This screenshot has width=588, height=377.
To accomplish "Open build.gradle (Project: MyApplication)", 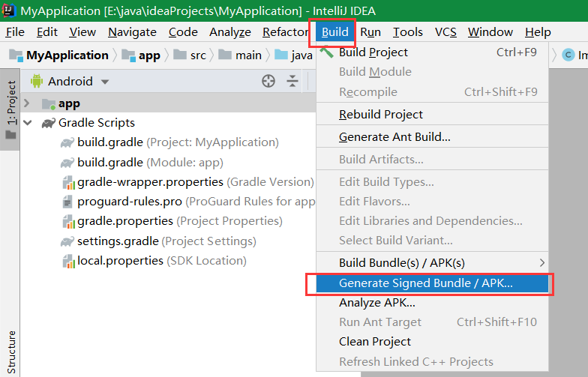I will [x=178, y=142].
